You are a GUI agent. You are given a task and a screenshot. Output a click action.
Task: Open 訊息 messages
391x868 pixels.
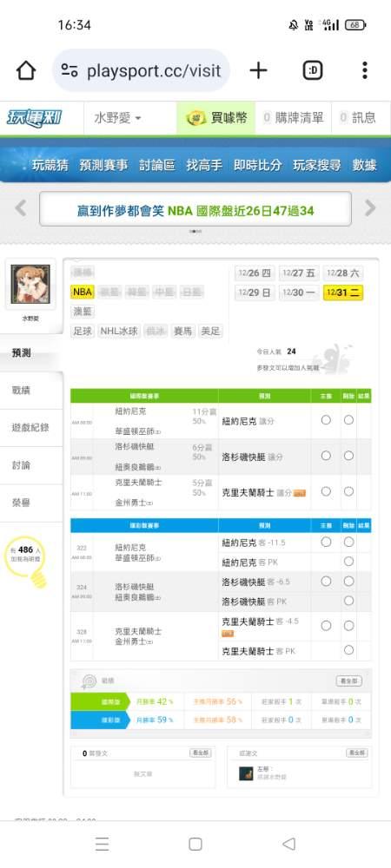(x=358, y=118)
